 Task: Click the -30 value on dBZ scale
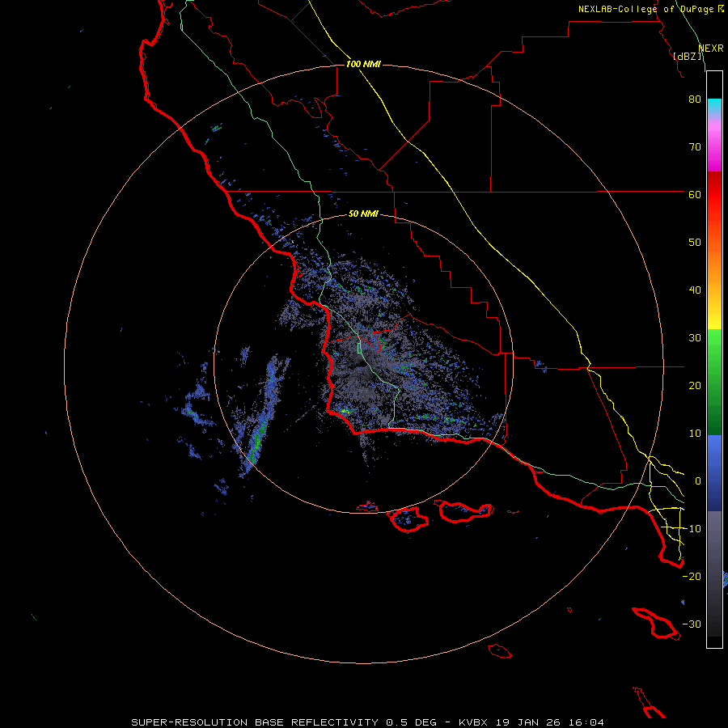tap(692, 624)
